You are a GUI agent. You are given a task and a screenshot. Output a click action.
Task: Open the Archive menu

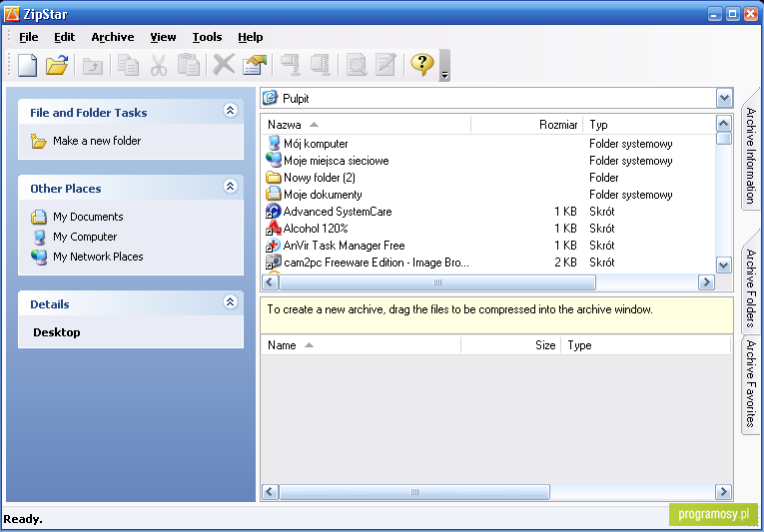[113, 37]
